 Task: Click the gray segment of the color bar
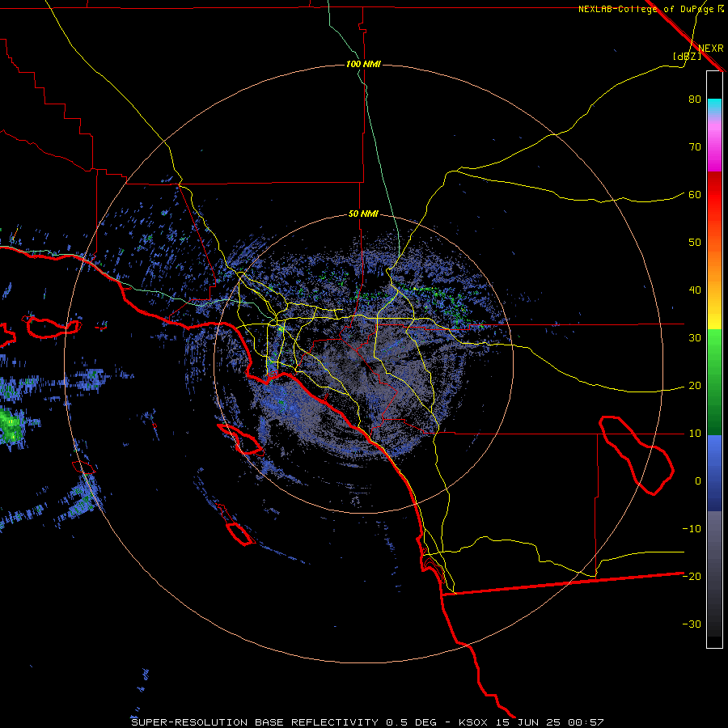[714, 574]
